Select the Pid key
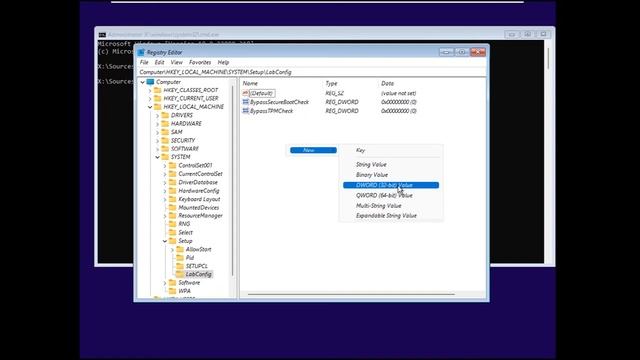The height and width of the screenshot is (360, 640). point(190,258)
